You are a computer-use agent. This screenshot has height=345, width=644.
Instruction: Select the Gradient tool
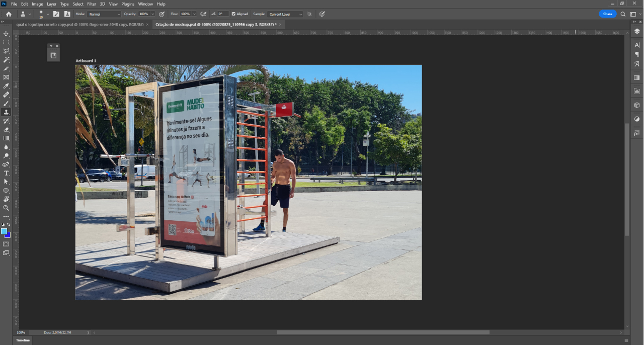pyautogui.click(x=6, y=138)
